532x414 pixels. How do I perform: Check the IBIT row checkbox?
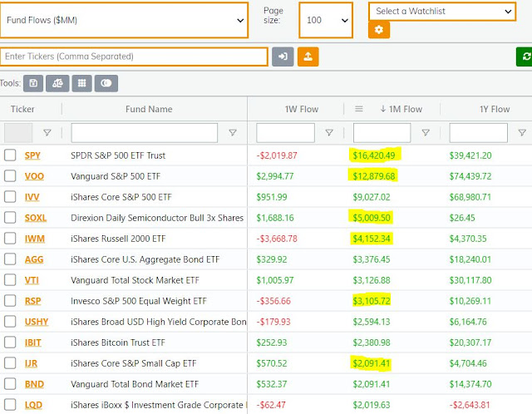(10, 342)
